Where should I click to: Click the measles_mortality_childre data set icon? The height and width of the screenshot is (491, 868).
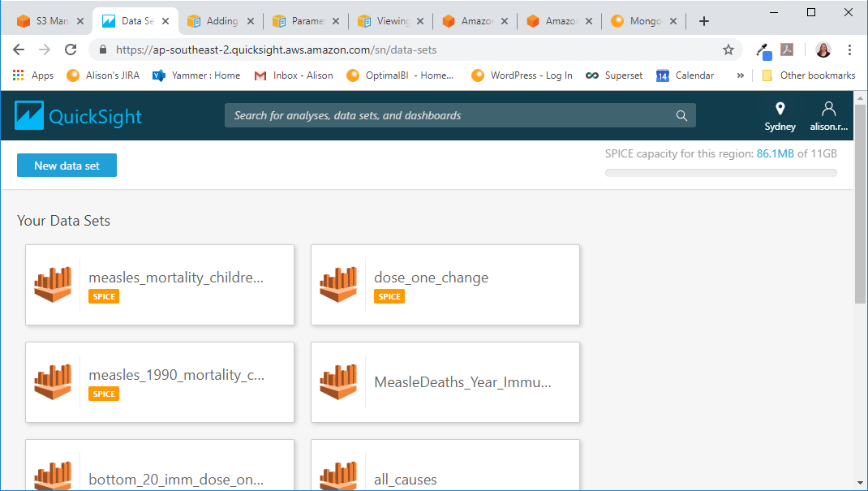coord(54,285)
